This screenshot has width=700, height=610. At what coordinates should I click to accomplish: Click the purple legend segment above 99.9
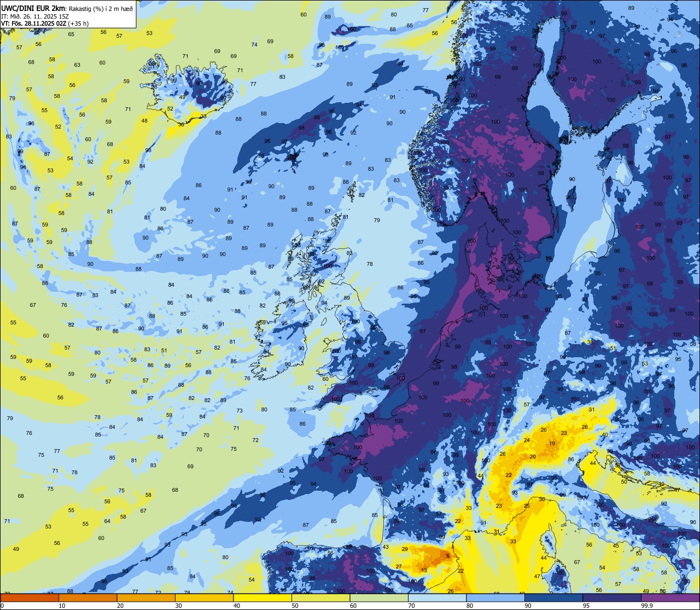click(x=671, y=597)
